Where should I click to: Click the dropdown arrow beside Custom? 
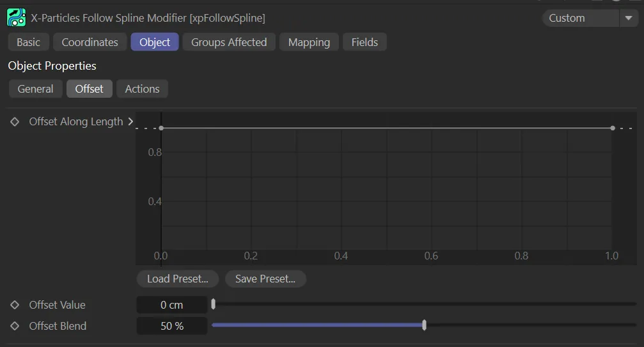(628, 18)
